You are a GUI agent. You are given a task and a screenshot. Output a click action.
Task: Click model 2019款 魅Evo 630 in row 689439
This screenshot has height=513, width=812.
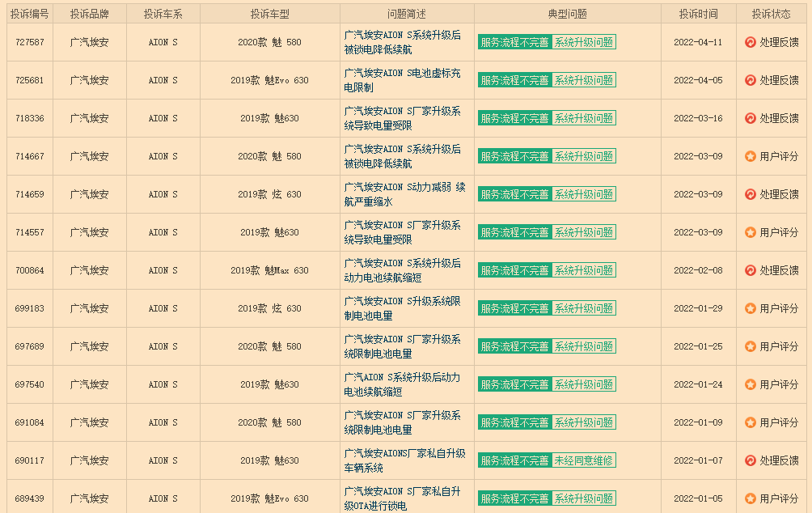[270, 498]
